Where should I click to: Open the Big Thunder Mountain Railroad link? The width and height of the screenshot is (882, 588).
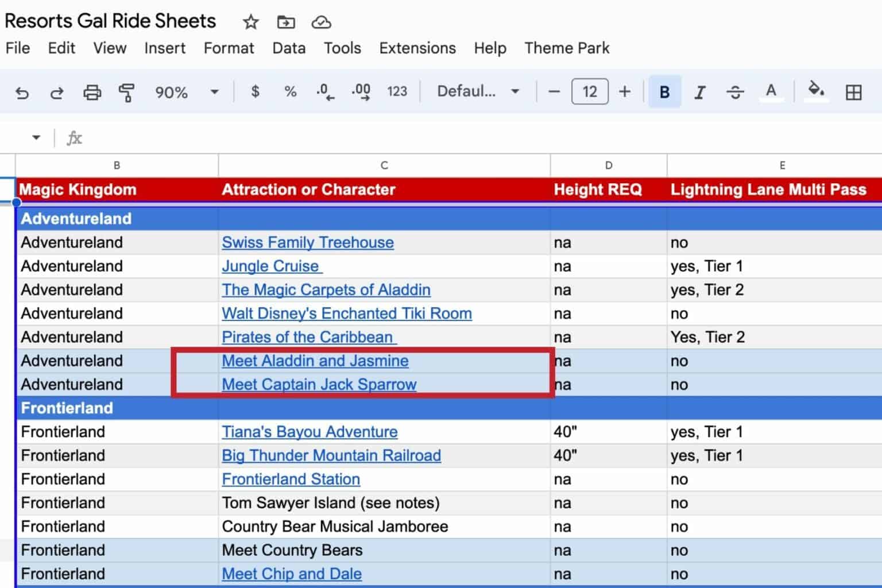click(x=331, y=455)
